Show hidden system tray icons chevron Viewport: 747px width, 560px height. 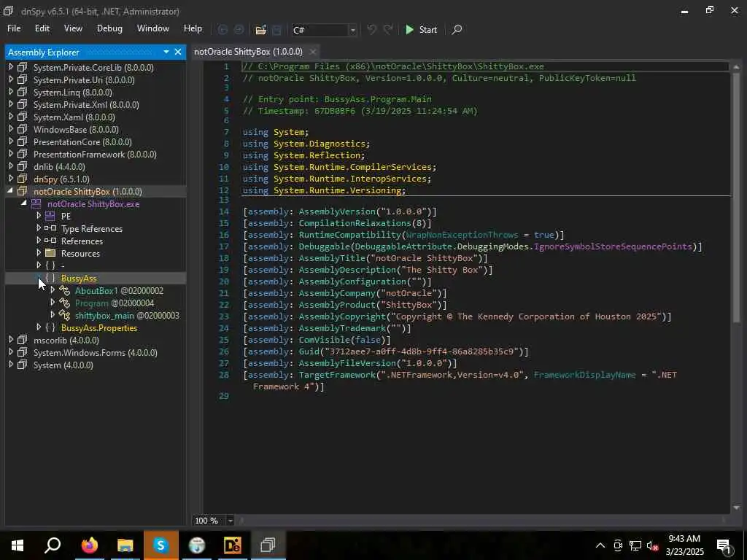[x=600, y=545]
